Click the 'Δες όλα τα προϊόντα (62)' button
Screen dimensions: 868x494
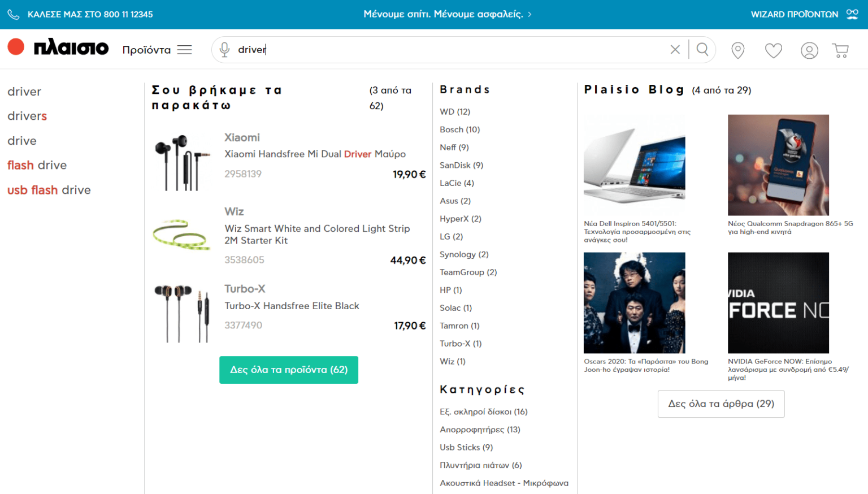pos(288,370)
